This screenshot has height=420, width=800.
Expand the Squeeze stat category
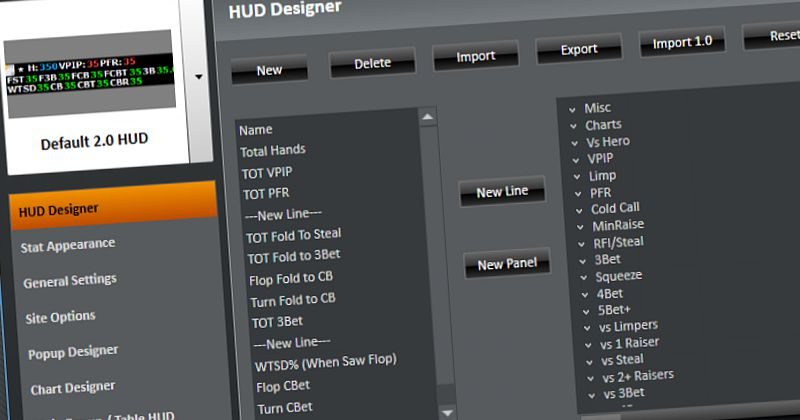tap(584, 278)
